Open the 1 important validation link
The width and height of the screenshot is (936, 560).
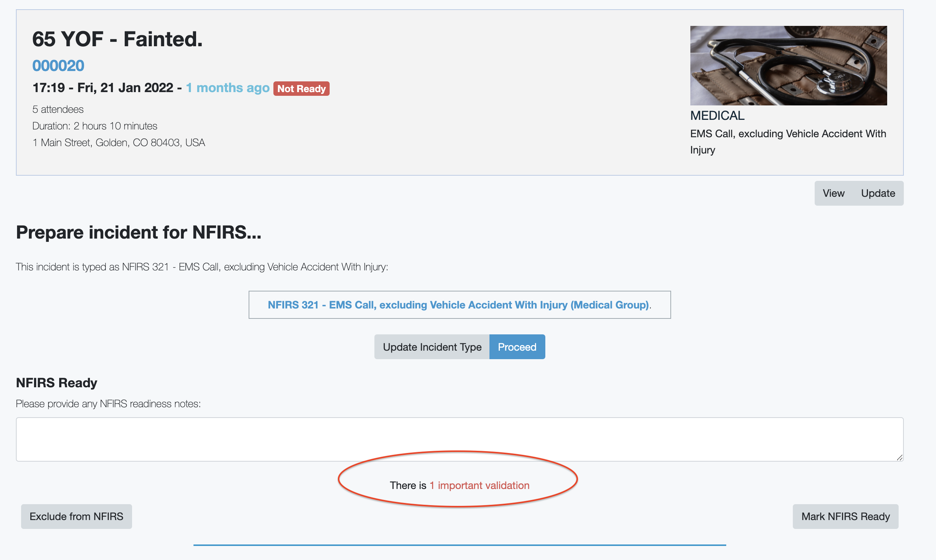[x=479, y=485]
